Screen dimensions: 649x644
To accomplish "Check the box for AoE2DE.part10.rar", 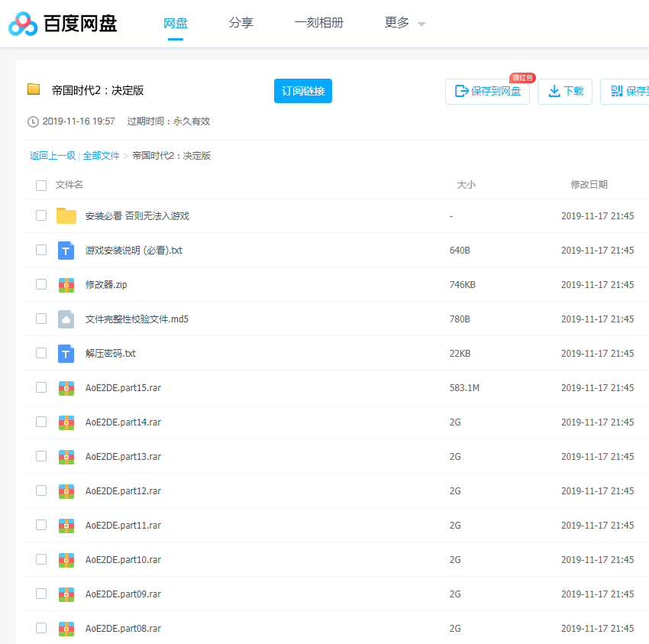I will (41, 559).
